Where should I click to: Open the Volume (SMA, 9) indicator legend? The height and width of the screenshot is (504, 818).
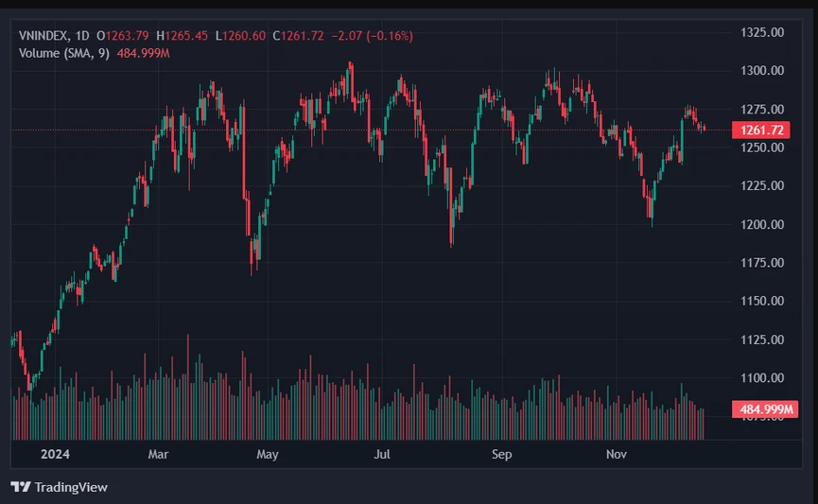pos(64,53)
